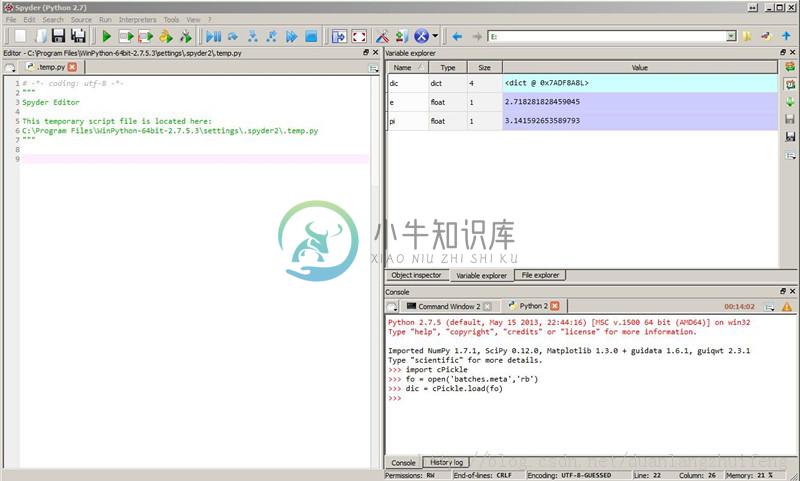This screenshot has height=481, width=800.
Task: Save variable data icon
Action: pyautogui.click(x=790, y=119)
